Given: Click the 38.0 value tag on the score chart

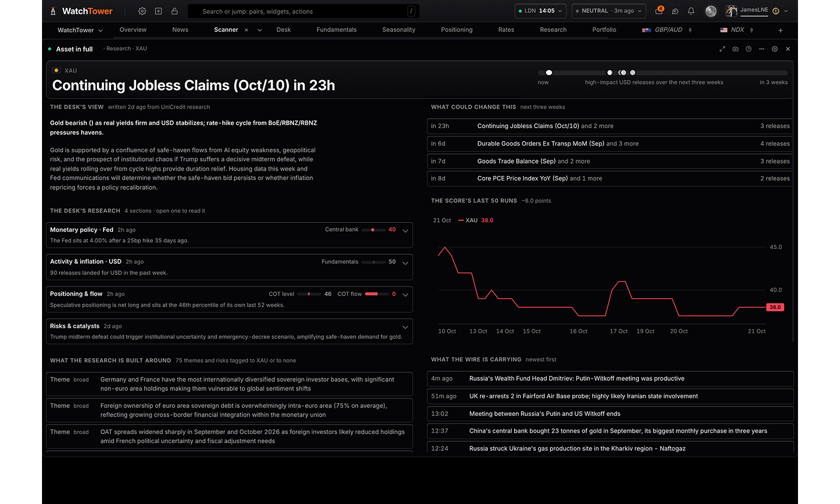Looking at the screenshot, I should 775,307.
